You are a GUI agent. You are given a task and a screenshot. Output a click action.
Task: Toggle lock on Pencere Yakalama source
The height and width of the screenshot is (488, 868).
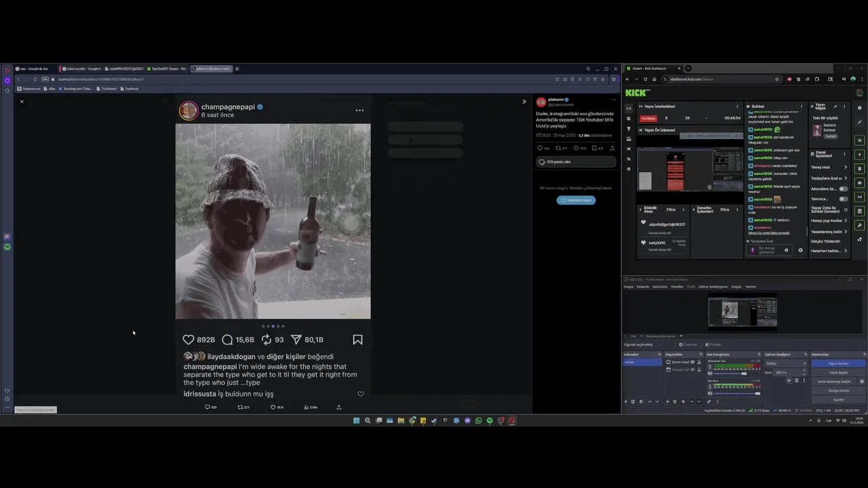(x=699, y=369)
